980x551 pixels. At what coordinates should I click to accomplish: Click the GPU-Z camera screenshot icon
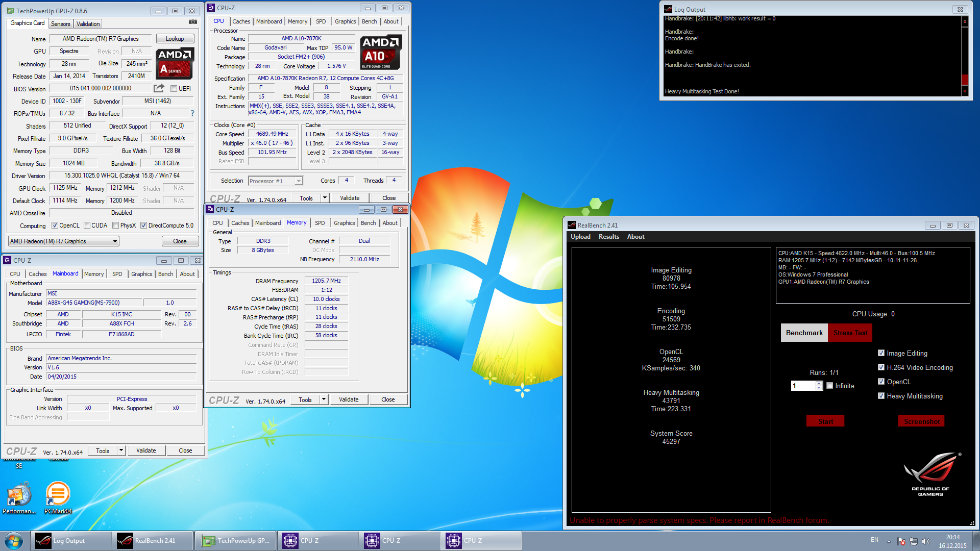tap(192, 22)
